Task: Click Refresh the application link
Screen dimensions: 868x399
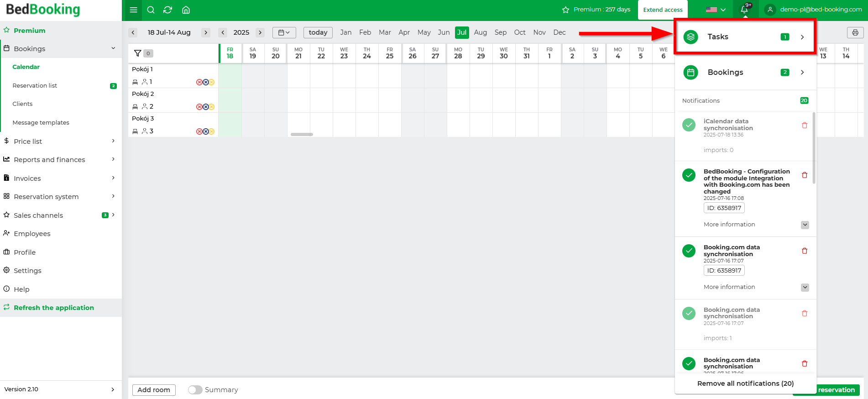Action: pyautogui.click(x=54, y=308)
